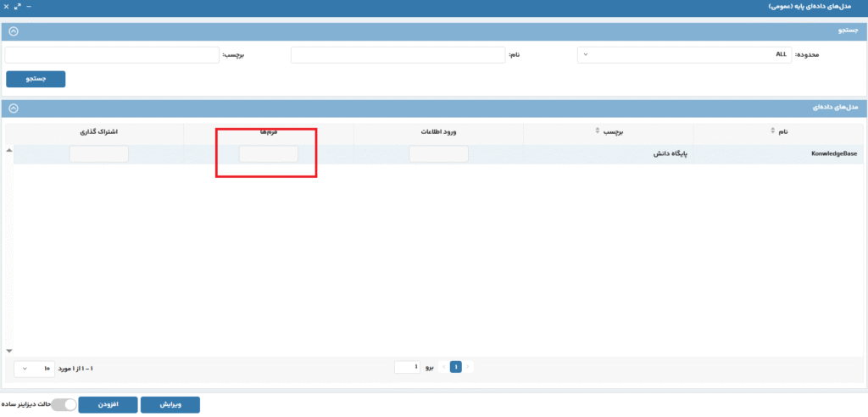868x417 pixels.
Task: Open the page size dropdown showing 10
Action: pos(35,368)
